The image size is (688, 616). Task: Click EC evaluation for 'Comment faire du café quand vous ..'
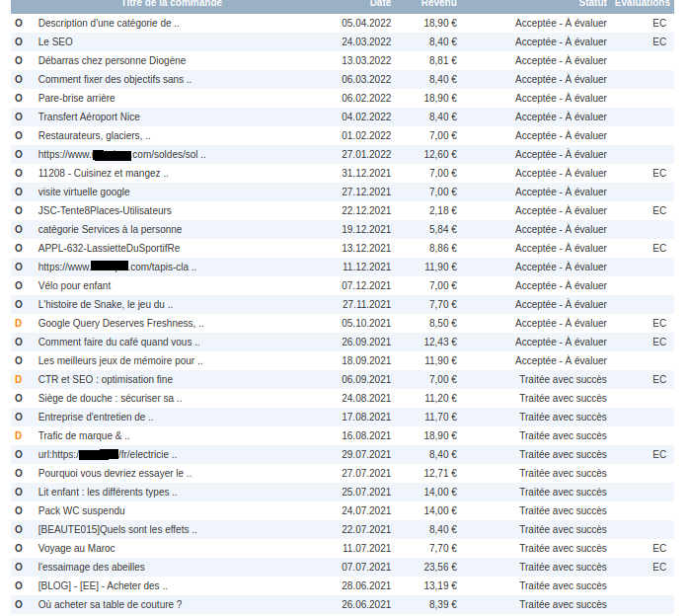pos(659,342)
